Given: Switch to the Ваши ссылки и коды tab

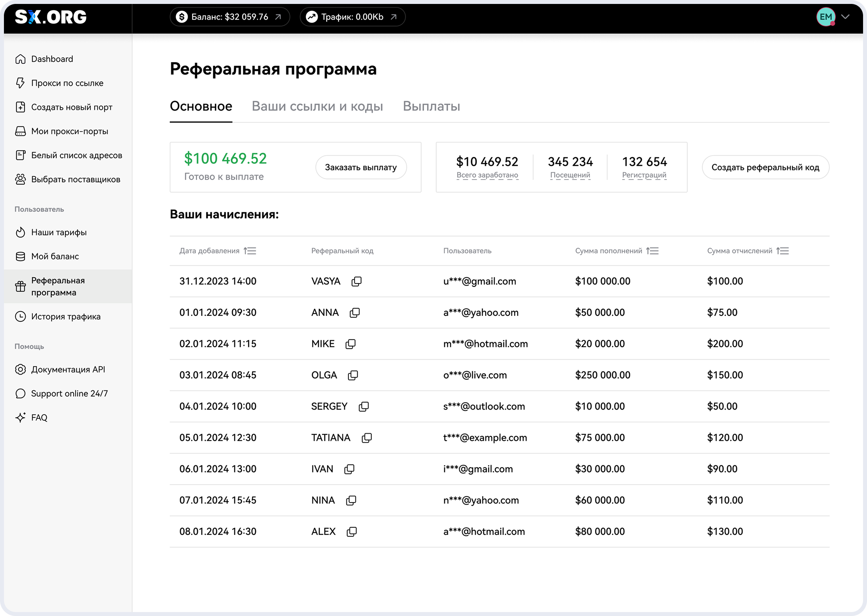Looking at the screenshot, I should click(x=317, y=106).
